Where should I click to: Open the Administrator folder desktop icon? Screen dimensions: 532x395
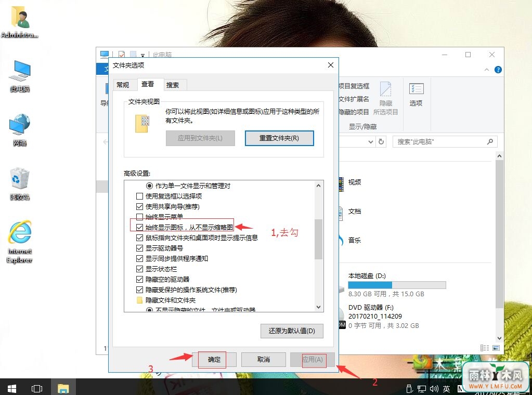[x=20, y=22]
